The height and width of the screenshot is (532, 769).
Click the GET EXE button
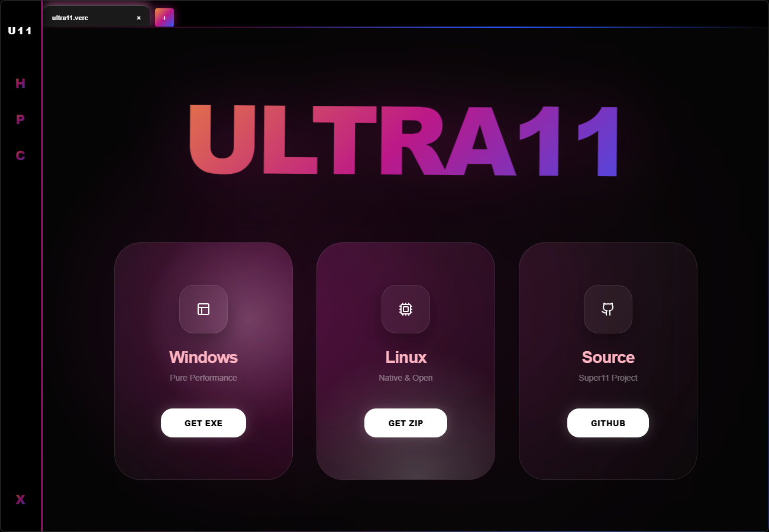[203, 423]
